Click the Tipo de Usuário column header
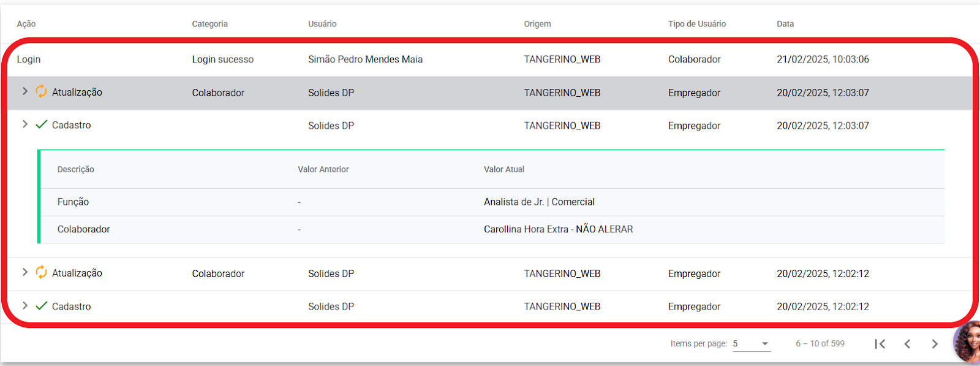 point(697,24)
